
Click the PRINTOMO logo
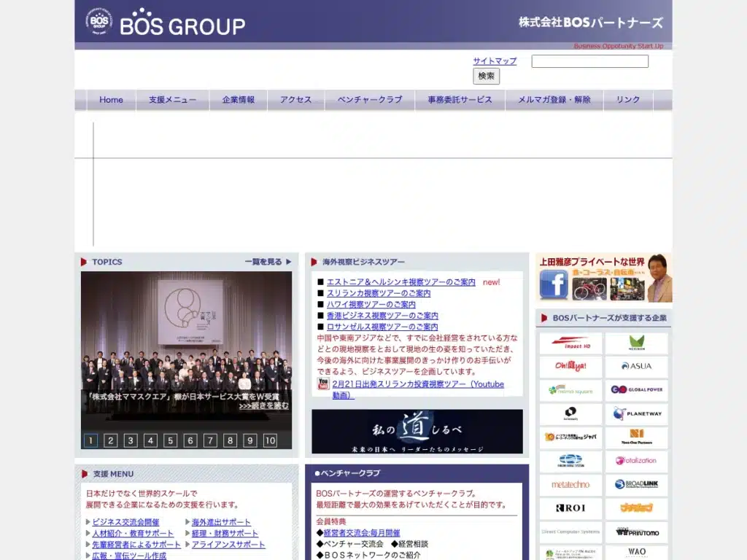pos(636,532)
